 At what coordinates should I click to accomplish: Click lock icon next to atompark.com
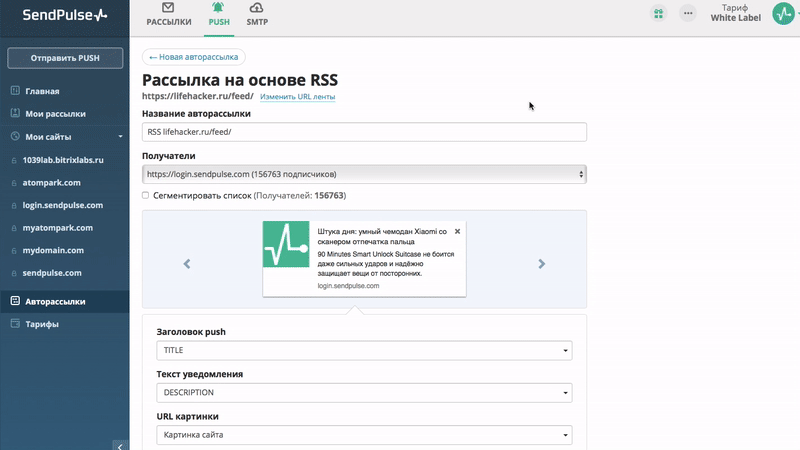[14, 183]
